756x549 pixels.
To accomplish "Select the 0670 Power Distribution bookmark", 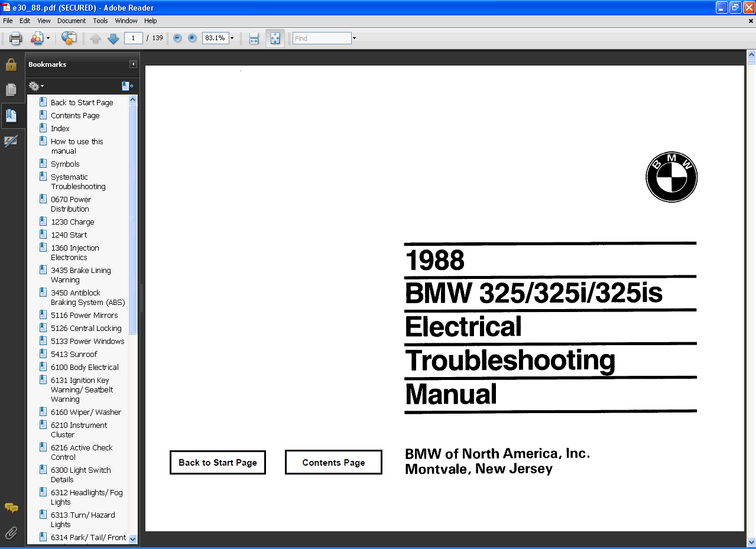I will coord(71,204).
